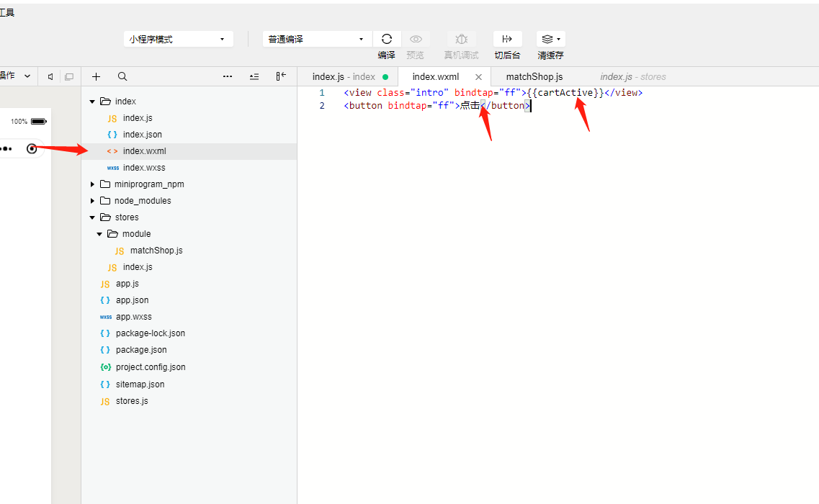Open project.config.json in the file tree

click(151, 367)
